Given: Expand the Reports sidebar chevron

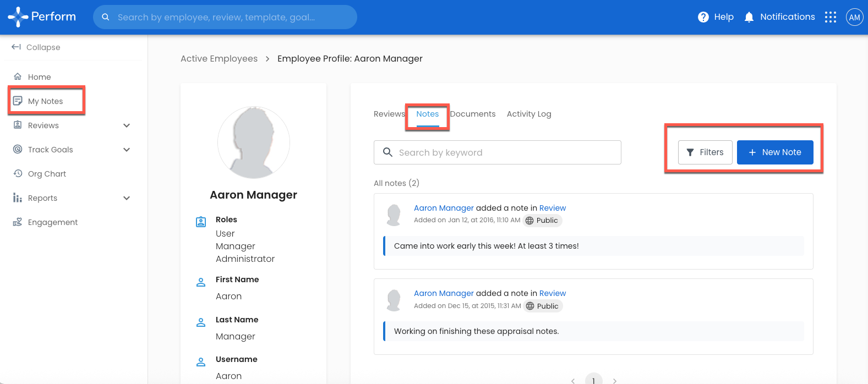Looking at the screenshot, I should point(127,198).
